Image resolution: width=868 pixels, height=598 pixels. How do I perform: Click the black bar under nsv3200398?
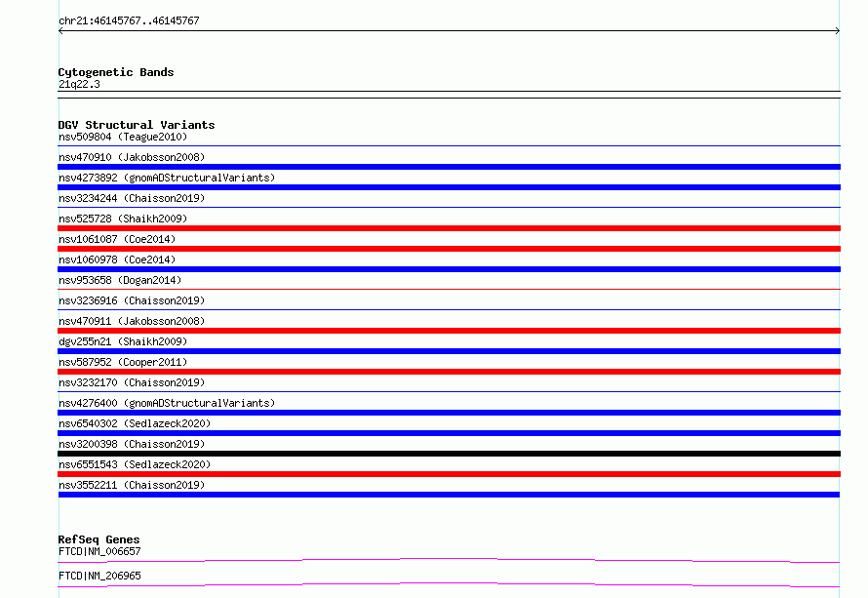point(449,454)
